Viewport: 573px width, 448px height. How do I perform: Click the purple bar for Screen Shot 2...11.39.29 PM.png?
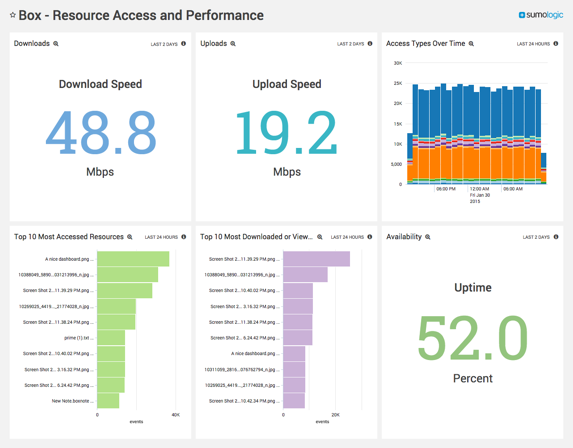coord(316,259)
